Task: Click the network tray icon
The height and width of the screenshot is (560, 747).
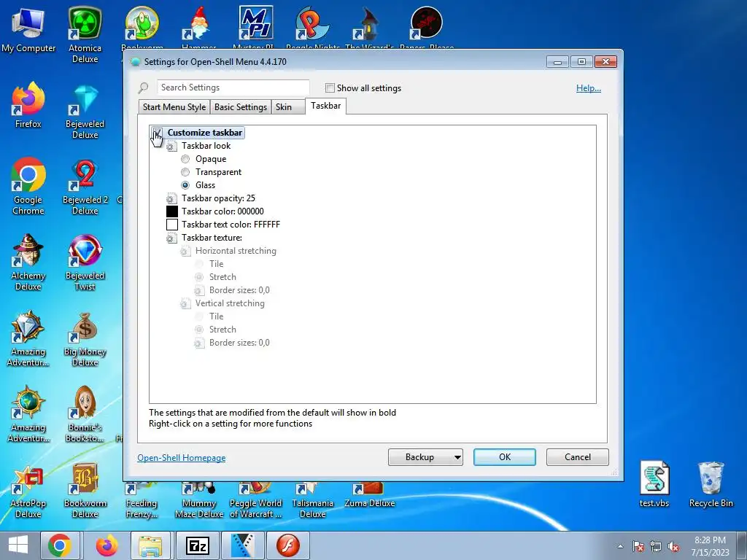Action: (656, 547)
